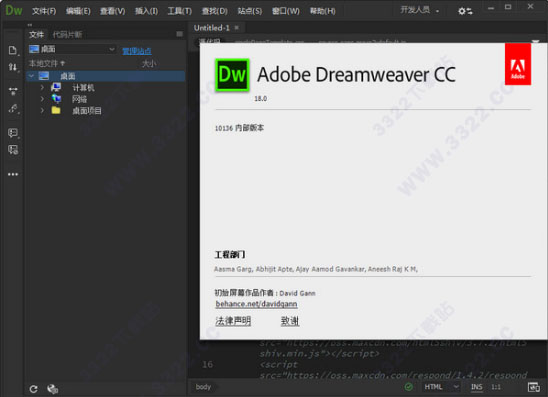Open the 窗口(W) menu
The height and width of the screenshot is (397, 548).
coord(286,11)
